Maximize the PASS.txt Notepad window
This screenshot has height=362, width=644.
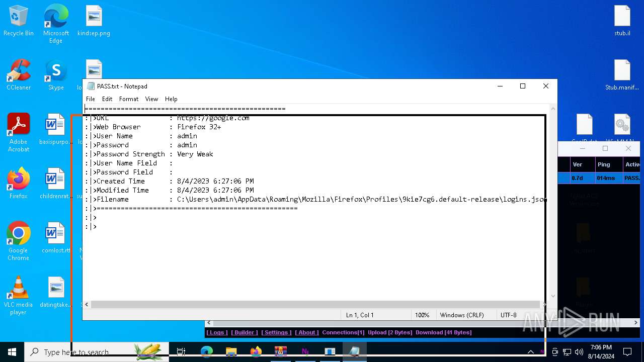523,86
